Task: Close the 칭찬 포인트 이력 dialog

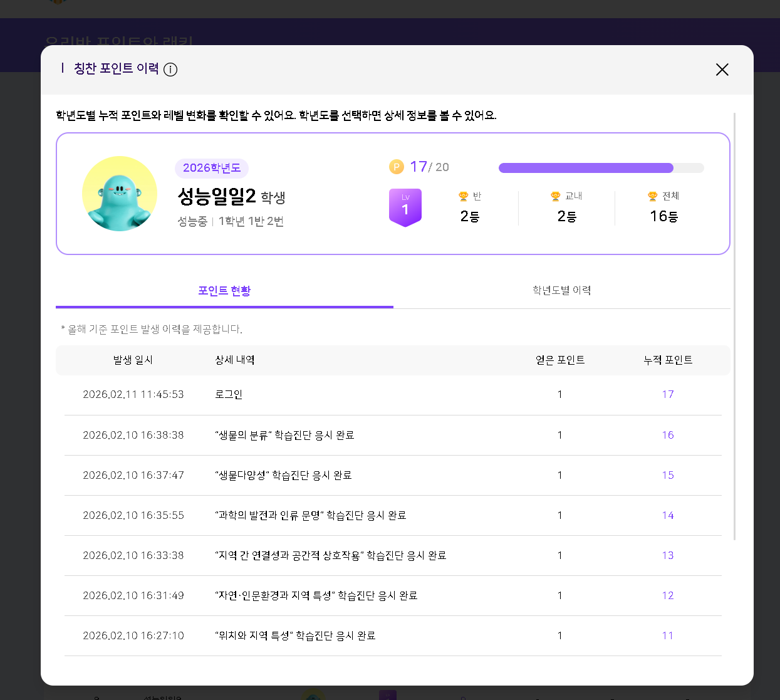Action: [x=722, y=70]
